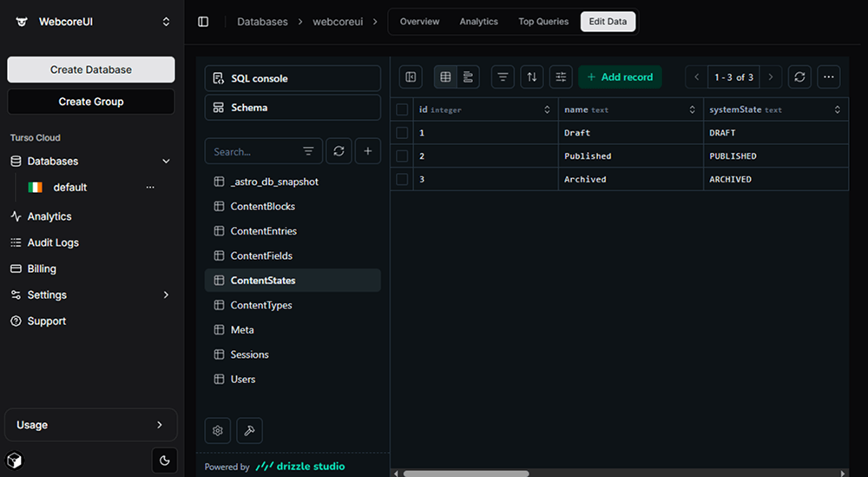Screen dimensions: 868x477
Task: Click Create Database button
Action: (x=91, y=70)
